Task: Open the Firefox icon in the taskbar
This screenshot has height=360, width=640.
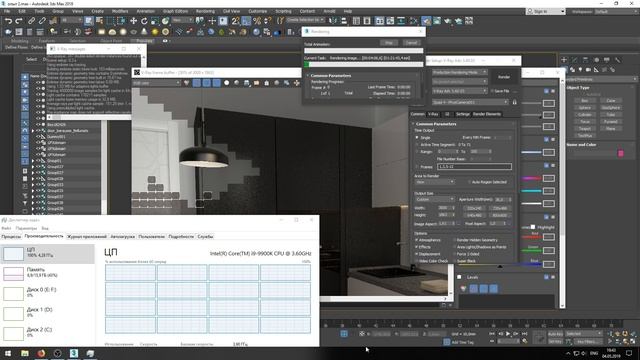Action: [41, 353]
